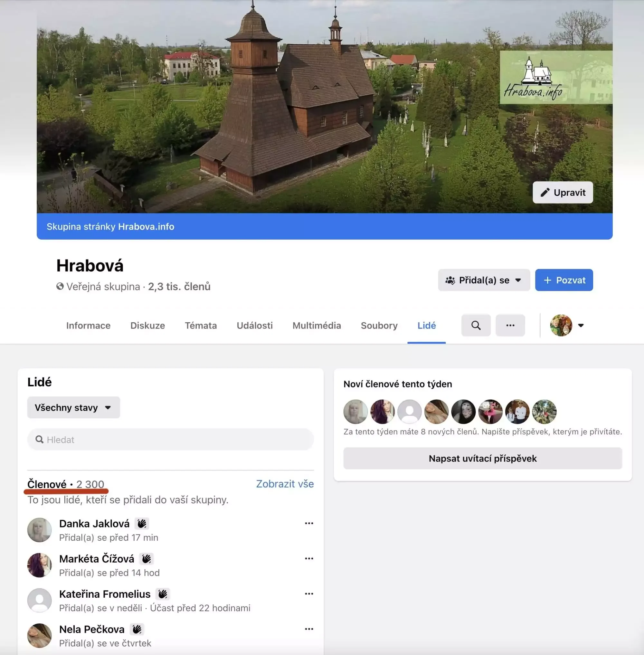Expand the Všechny stavy dropdown
Screen dimensions: 644x655
[73, 407]
